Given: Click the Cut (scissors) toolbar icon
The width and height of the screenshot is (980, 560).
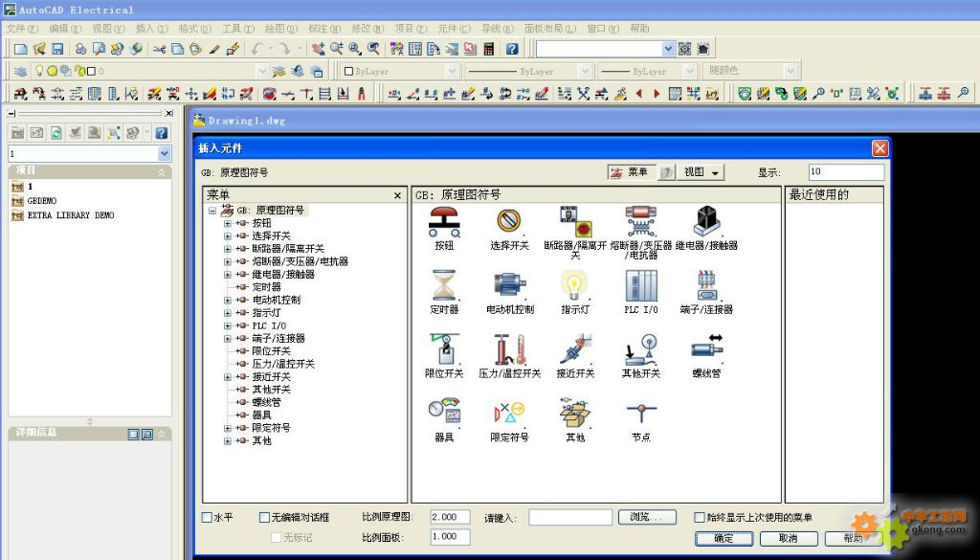Looking at the screenshot, I should (x=160, y=49).
